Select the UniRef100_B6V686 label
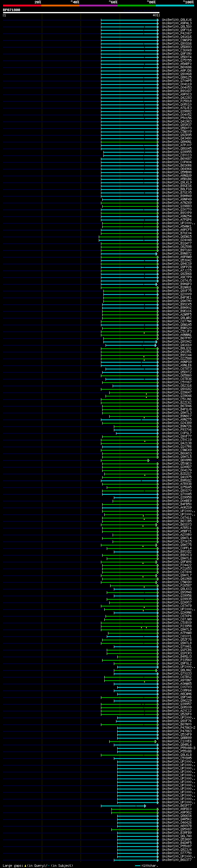Viewport: 197px width, 868px height. click(176, 67)
